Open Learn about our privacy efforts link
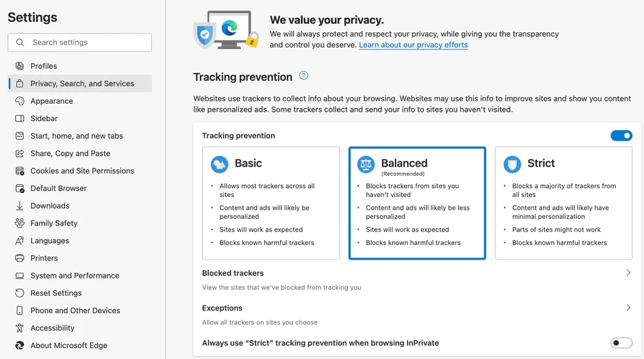This screenshot has width=644, height=359. click(x=413, y=45)
